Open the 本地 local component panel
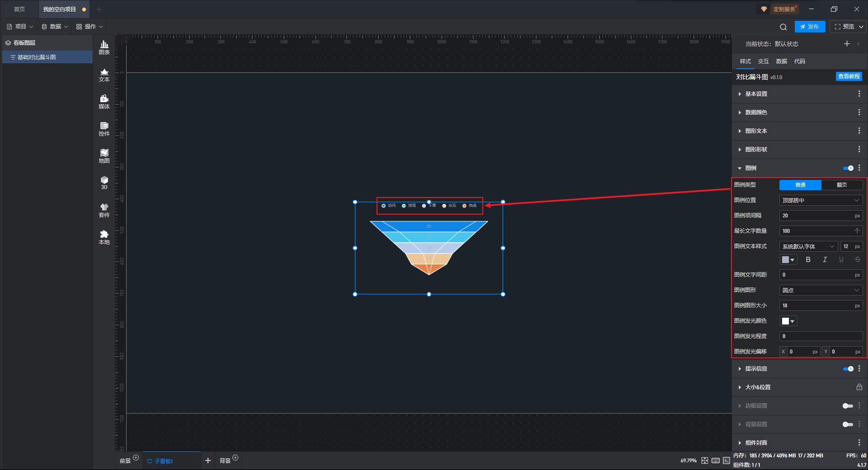The width and height of the screenshot is (868, 470). click(x=104, y=237)
